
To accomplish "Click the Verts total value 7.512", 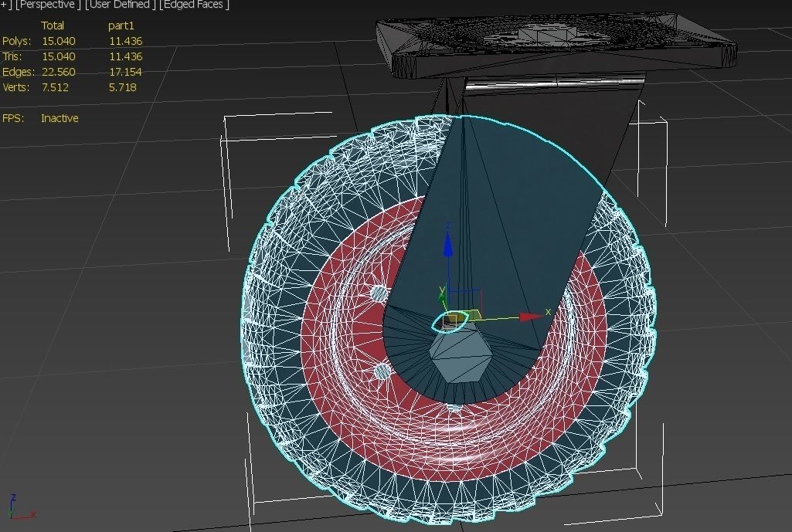I will tap(55, 86).
